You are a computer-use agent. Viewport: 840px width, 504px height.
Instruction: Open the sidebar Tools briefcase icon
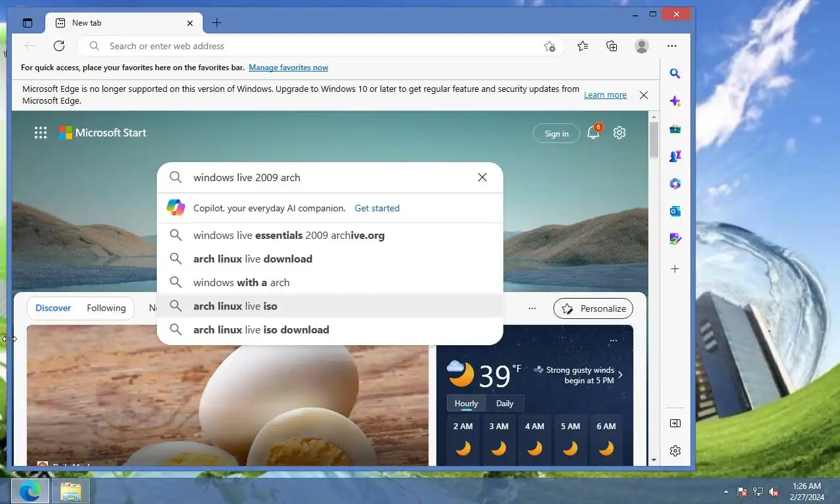point(675,129)
